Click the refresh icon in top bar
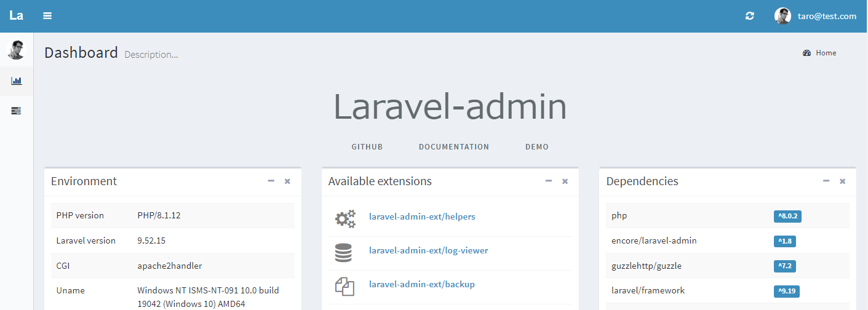Image resolution: width=868 pixels, height=310 pixels. pyautogui.click(x=749, y=16)
